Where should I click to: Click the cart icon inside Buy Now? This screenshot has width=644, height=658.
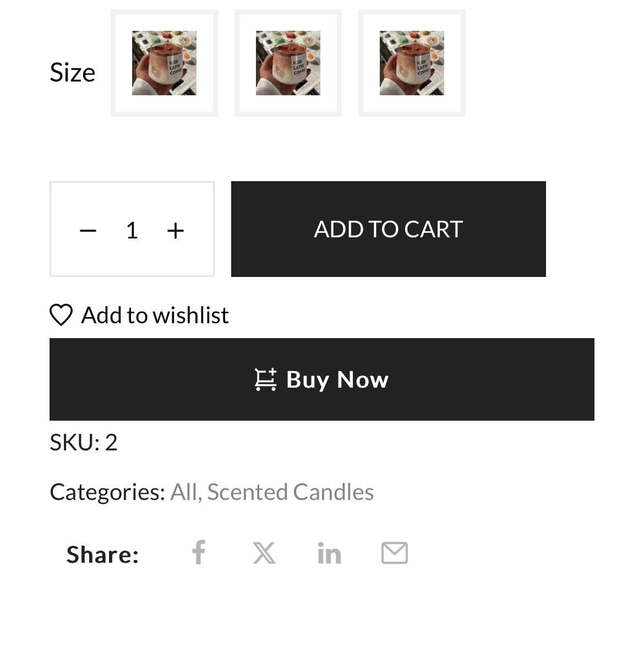(265, 379)
